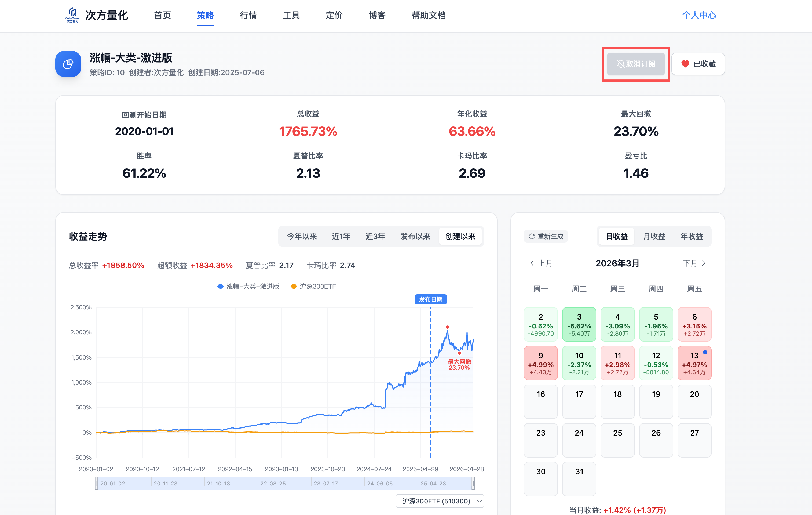Select the 近1年 chart range
The width and height of the screenshot is (812, 515).
(x=341, y=236)
